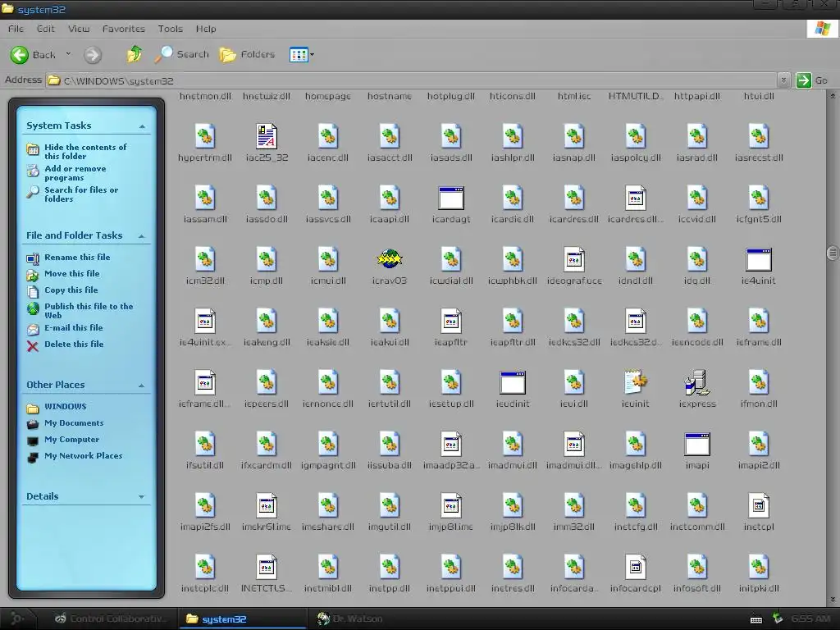Select the initpki.dll file icon

[759, 568]
